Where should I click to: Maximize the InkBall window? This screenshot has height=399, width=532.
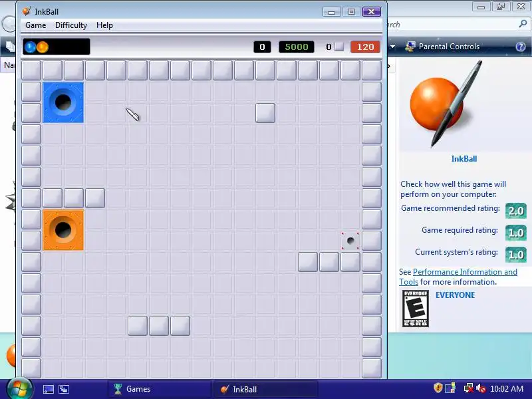click(x=352, y=12)
